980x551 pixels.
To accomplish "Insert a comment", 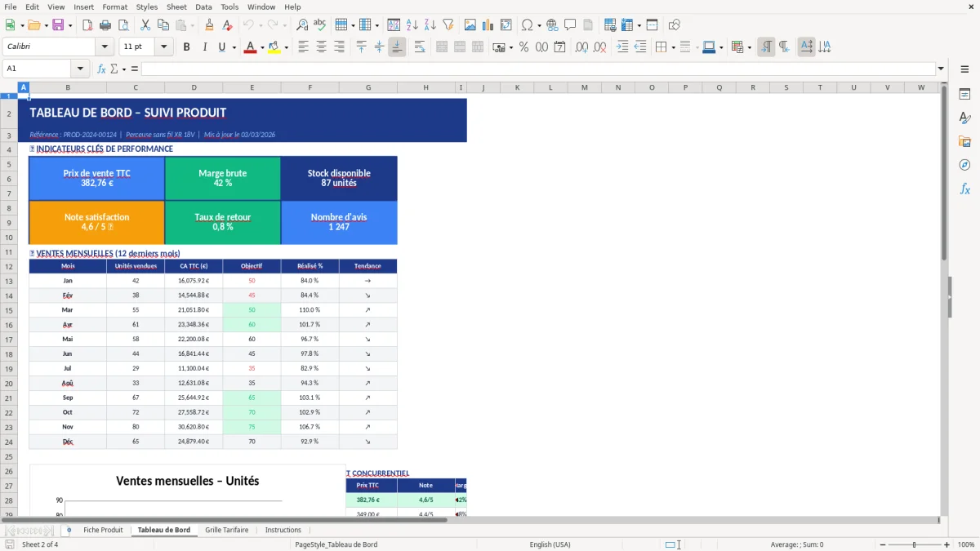I will [570, 24].
